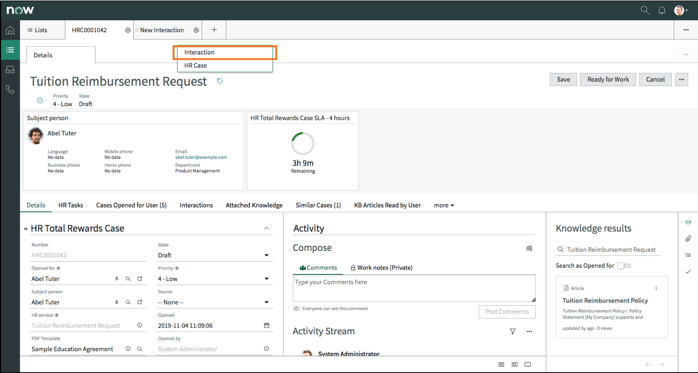Select Interaction from dropdown menu
Viewport: 698px width, 373px height.
225,52
